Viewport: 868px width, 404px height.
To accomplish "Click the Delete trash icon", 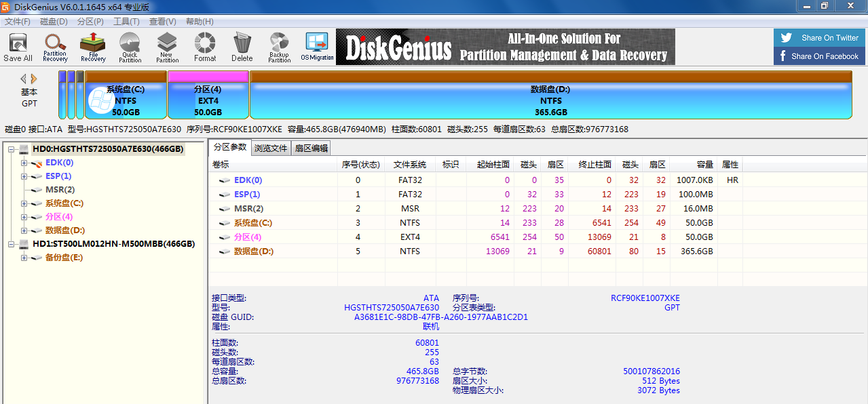I will (x=242, y=47).
